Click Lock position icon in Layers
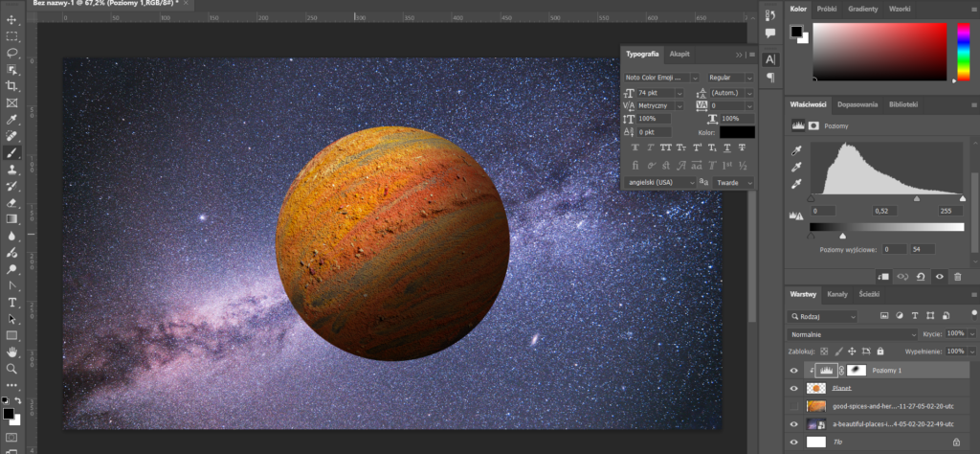Viewport: 980px width, 454px height. tap(852, 352)
